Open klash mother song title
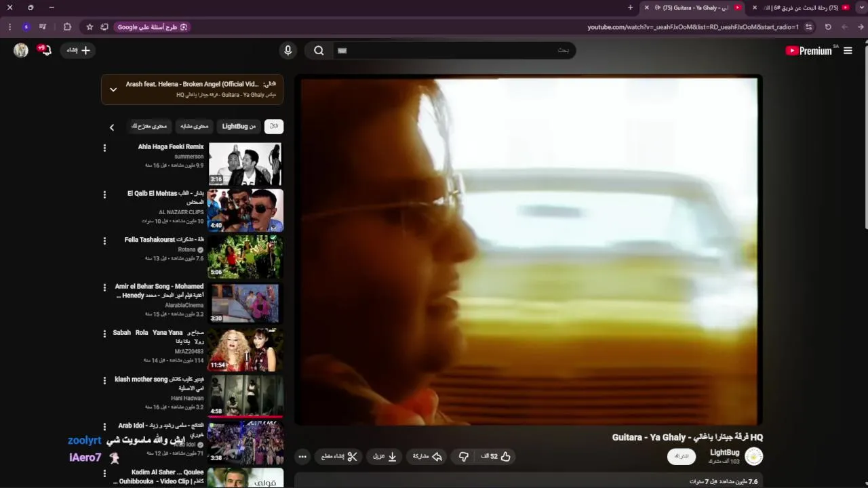 tap(159, 384)
